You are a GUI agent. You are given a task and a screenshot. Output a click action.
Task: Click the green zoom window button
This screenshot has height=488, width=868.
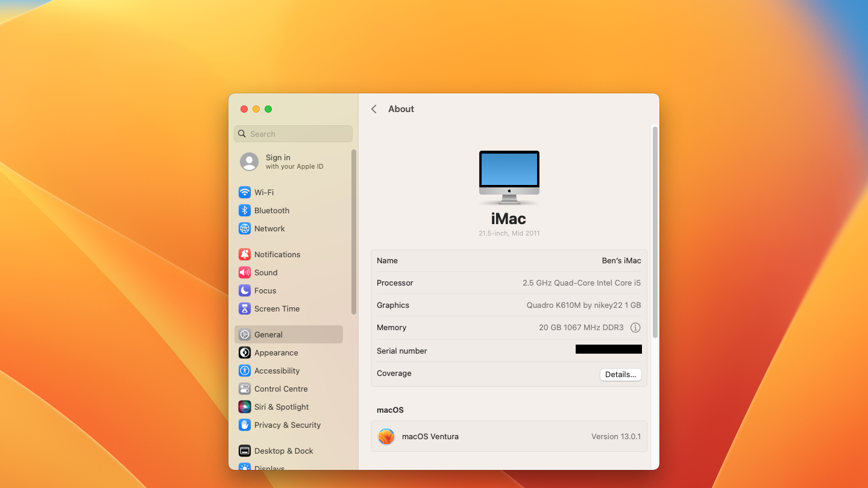tap(268, 109)
